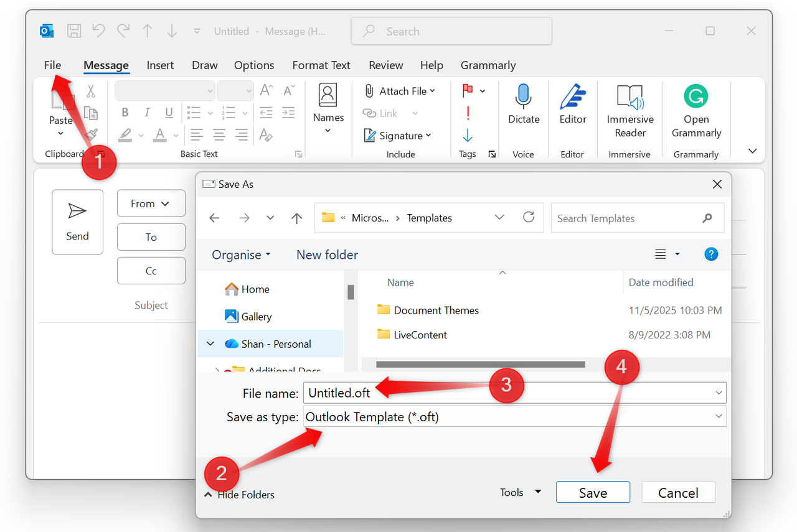This screenshot has height=532, width=797.
Task: Attach a file to the message
Action: tap(398, 91)
